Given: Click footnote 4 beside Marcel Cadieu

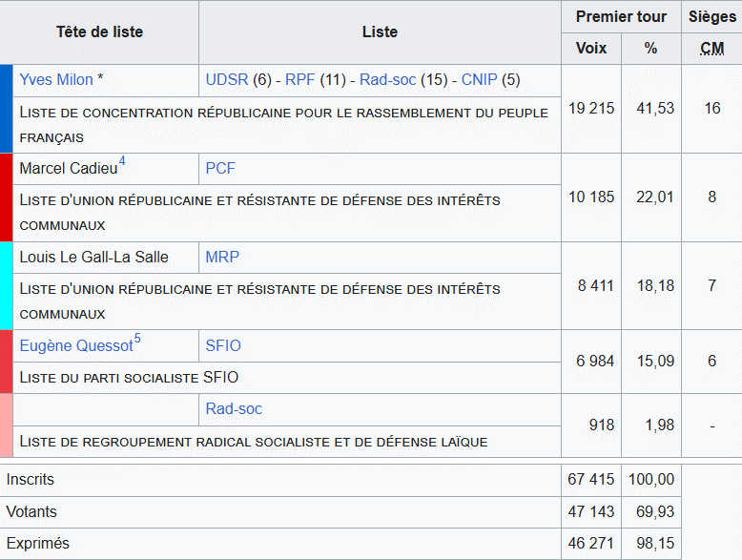Looking at the screenshot, I should point(122,162).
